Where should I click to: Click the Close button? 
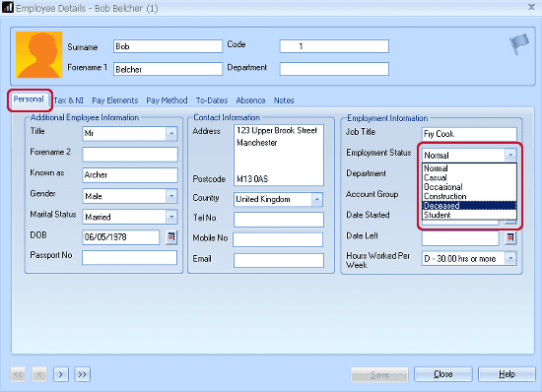443,374
